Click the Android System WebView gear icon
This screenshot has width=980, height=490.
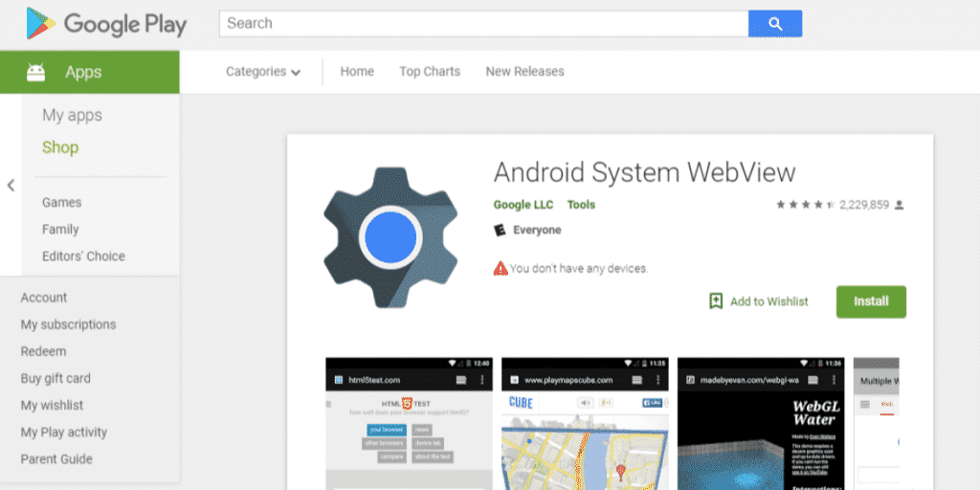389,235
